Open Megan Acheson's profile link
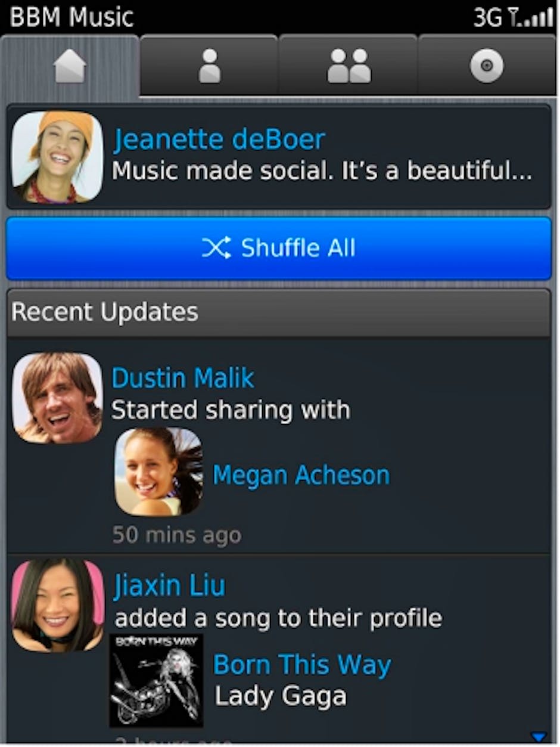560x747 pixels. (x=301, y=475)
